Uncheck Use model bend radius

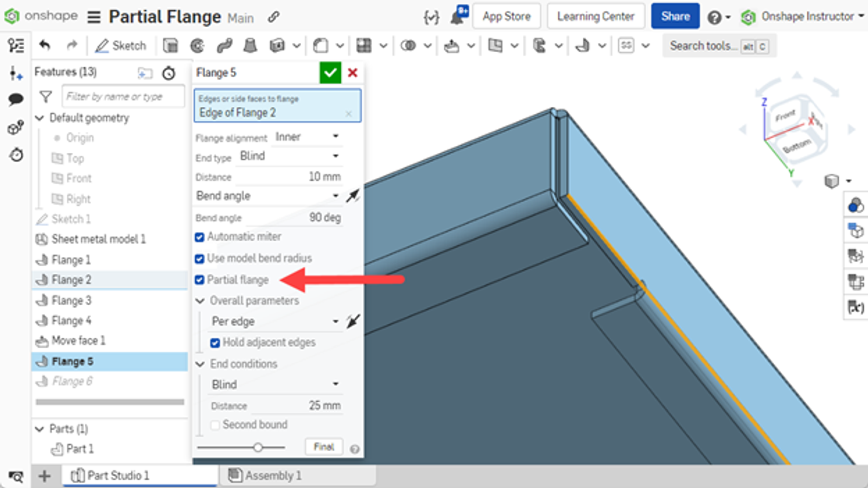coord(200,258)
